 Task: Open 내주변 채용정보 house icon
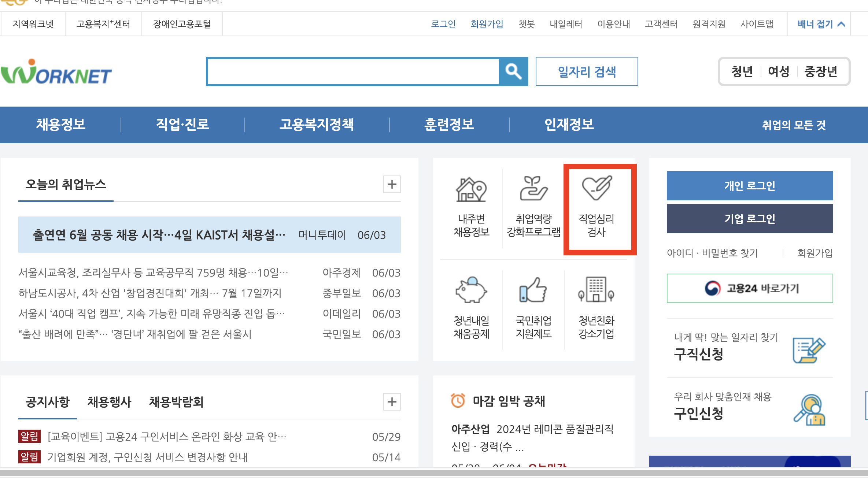click(x=471, y=189)
